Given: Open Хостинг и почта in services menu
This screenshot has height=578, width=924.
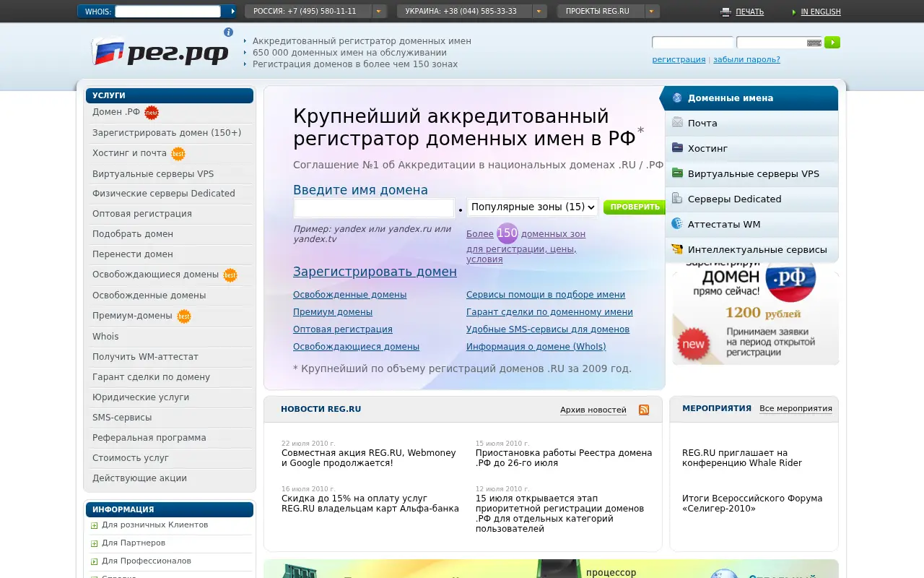Looking at the screenshot, I should pyautogui.click(x=129, y=153).
